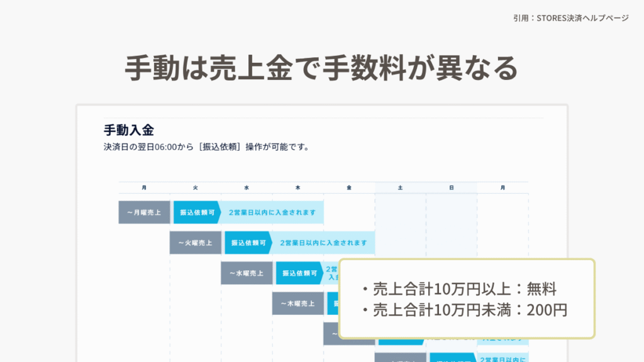Click the 決済日の翌日06:00から description line
Image resolution: width=644 pixels, height=362 pixels.
tap(206, 147)
